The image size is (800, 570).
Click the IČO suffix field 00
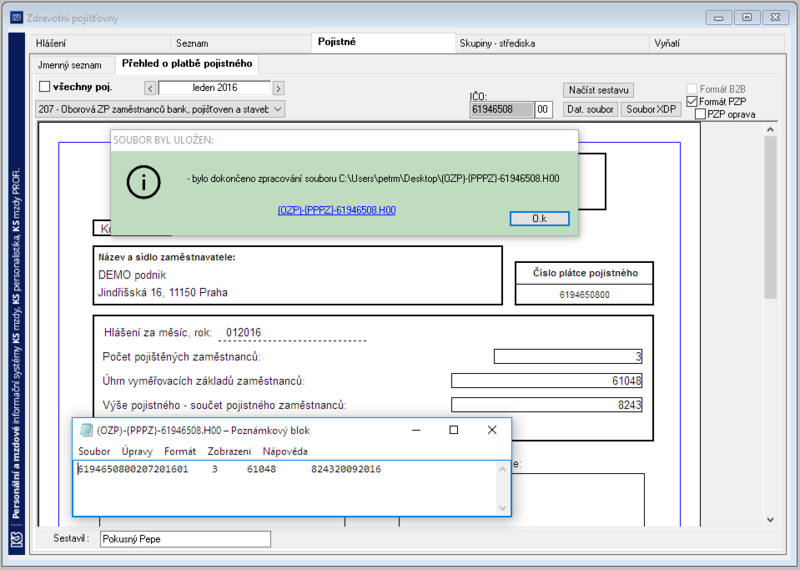click(x=543, y=109)
